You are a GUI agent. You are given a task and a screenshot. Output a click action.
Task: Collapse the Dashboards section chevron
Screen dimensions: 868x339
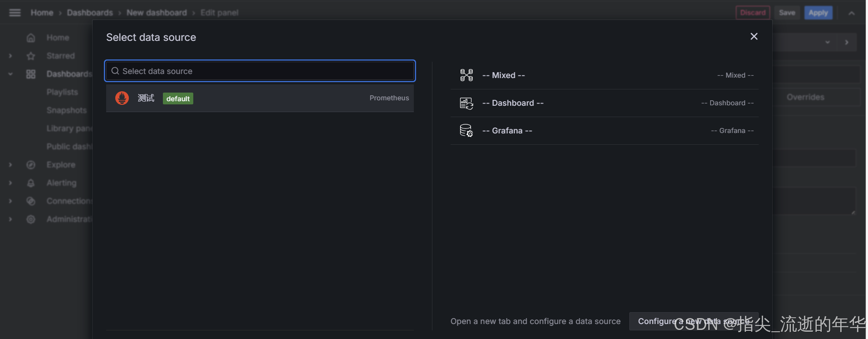click(10, 74)
